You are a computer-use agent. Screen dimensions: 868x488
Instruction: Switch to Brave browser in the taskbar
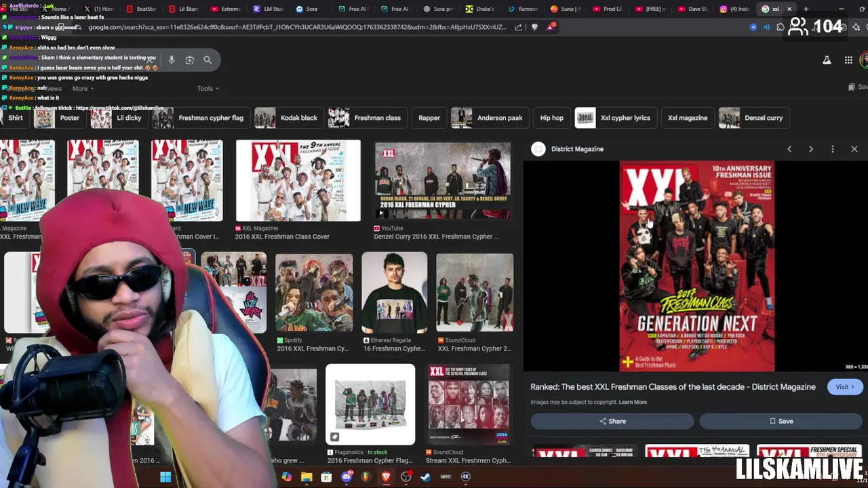click(x=386, y=477)
